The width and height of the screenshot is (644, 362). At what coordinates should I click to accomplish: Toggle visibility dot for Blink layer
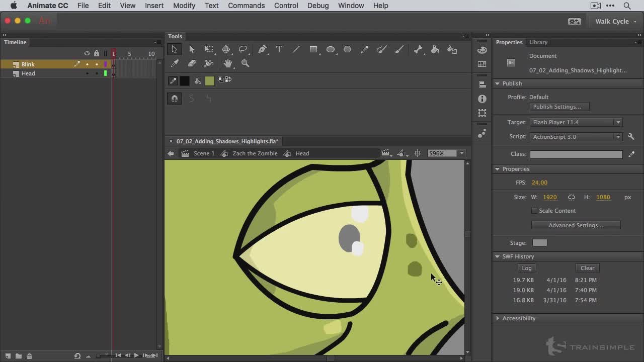tap(87, 64)
